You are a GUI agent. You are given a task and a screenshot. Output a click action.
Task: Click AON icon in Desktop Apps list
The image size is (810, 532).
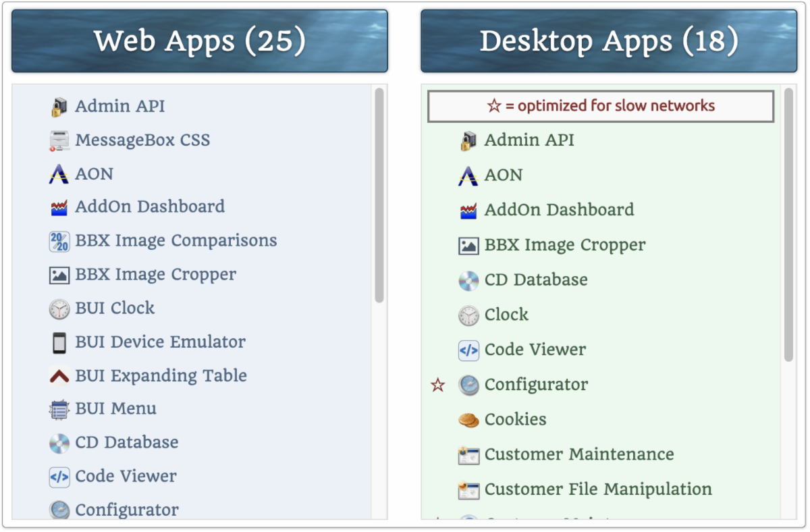click(x=468, y=176)
